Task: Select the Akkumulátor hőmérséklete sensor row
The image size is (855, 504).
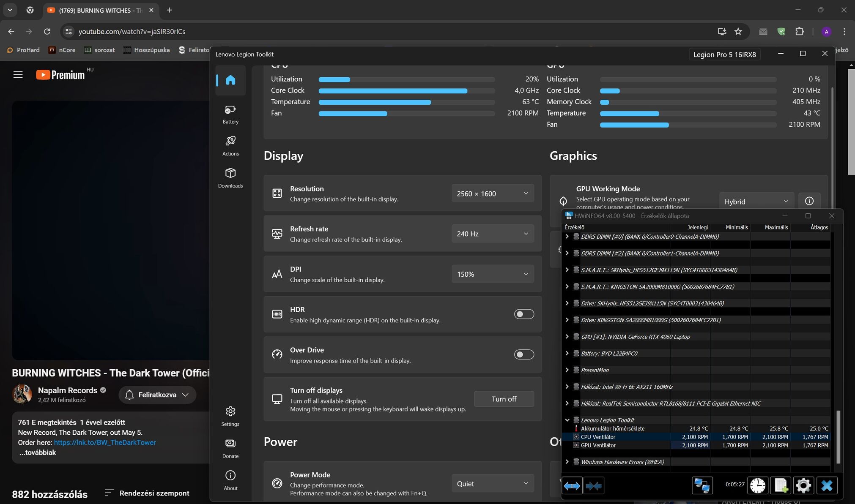Action: coord(696,428)
